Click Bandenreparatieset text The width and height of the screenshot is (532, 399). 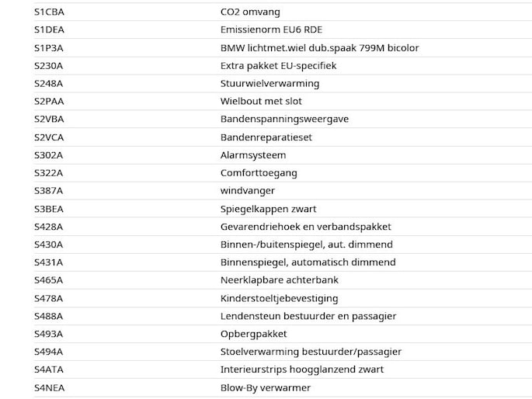pyautogui.click(x=266, y=137)
